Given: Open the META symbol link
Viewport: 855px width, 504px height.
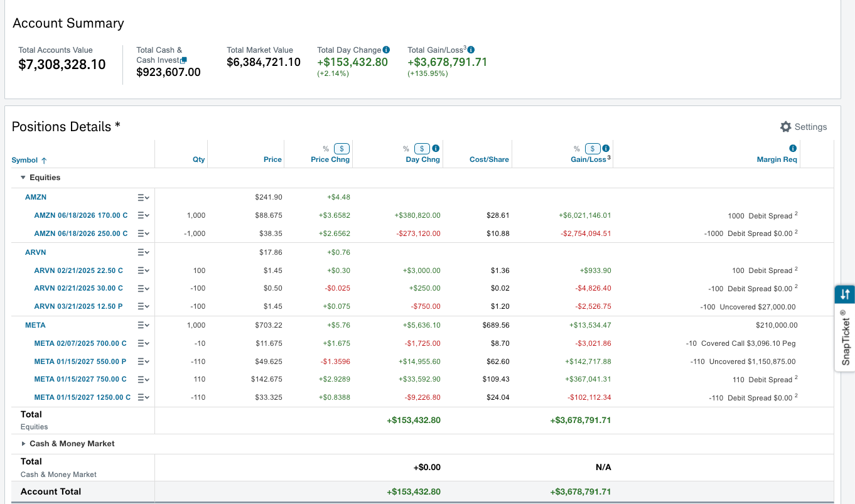Looking at the screenshot, I should 35,325.
